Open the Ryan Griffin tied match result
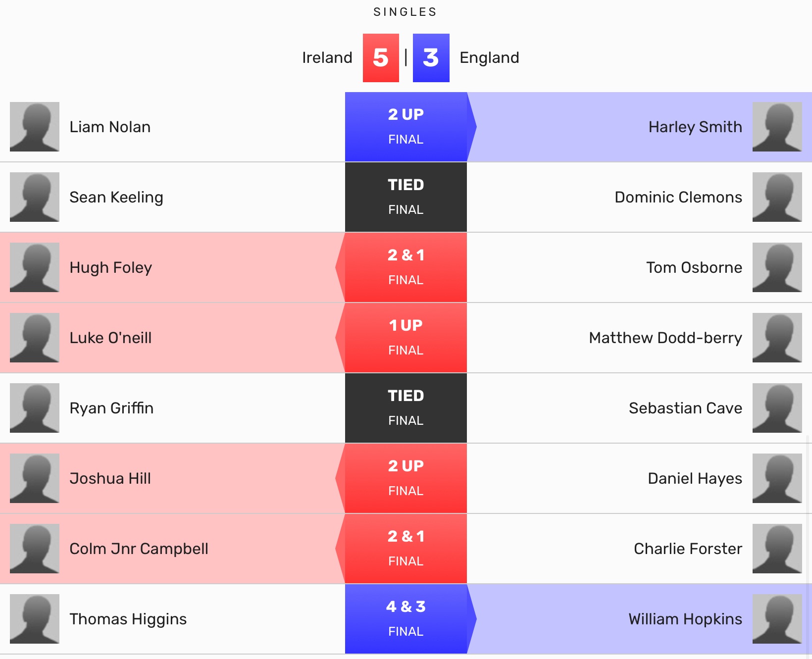Screen dimensions: 812x659 click(x=406, y=408)
